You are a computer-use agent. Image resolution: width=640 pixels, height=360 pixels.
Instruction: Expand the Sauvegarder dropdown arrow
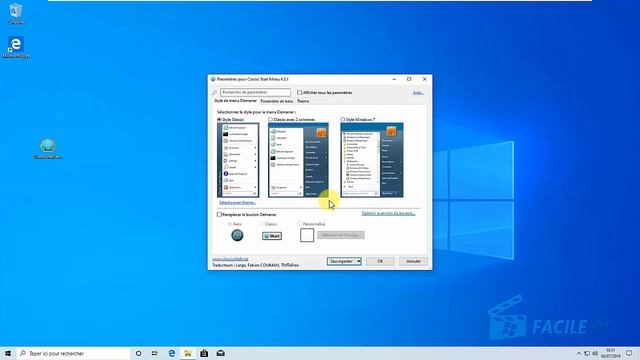pos(359,261)
